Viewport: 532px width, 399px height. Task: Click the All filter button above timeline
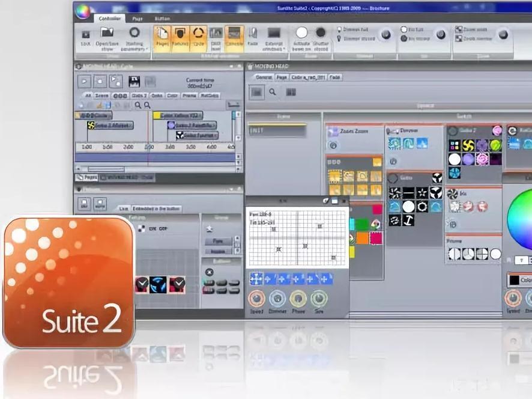tap(87, 96)
